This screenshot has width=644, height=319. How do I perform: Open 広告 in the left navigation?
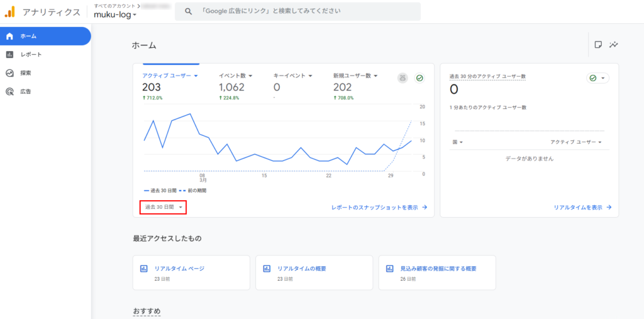25,91
